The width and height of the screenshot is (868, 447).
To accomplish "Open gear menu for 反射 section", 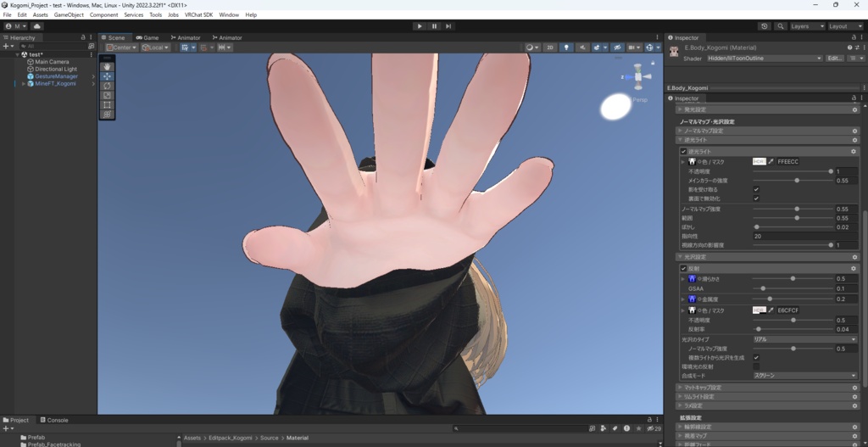I will pos(853,269).
